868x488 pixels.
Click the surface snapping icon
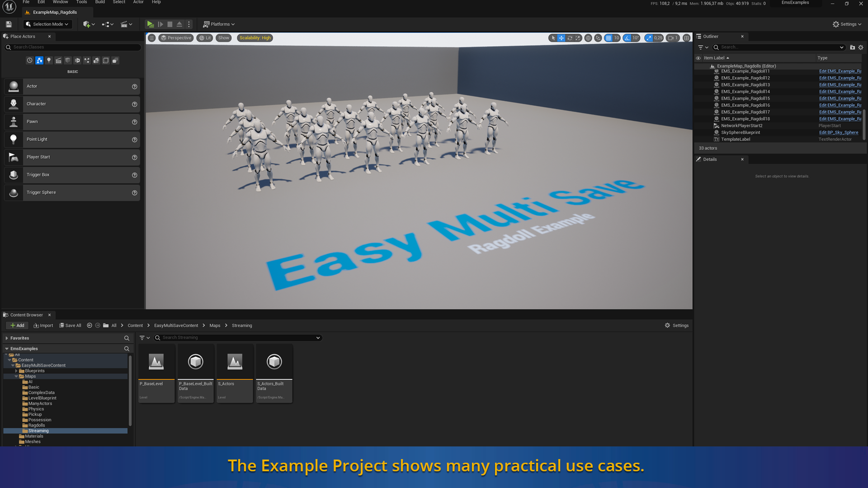598,38
